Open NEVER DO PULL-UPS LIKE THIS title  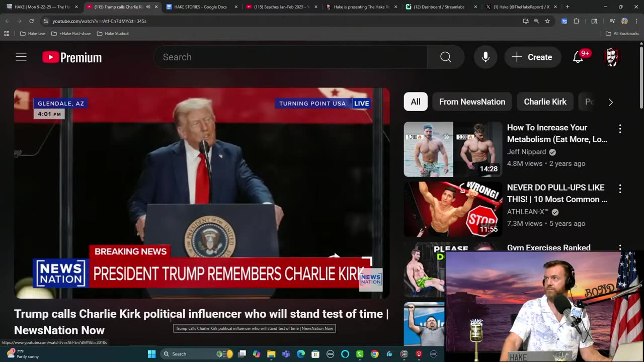click(557, 194)
